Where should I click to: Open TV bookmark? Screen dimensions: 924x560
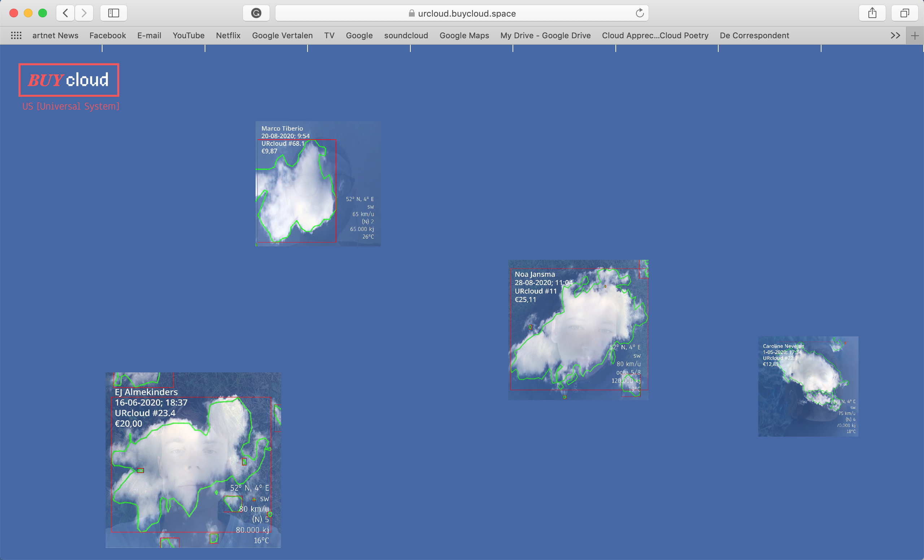tap(329, 35)
